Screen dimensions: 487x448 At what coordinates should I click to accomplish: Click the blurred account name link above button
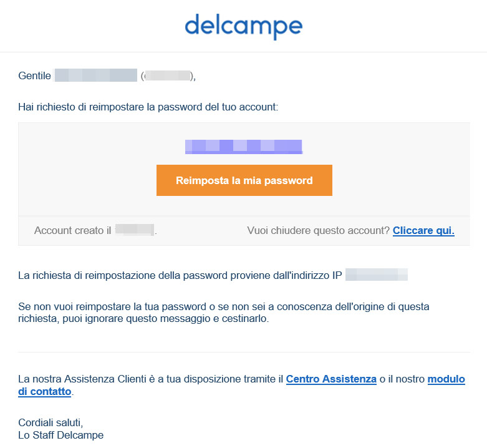click(244, 147)
